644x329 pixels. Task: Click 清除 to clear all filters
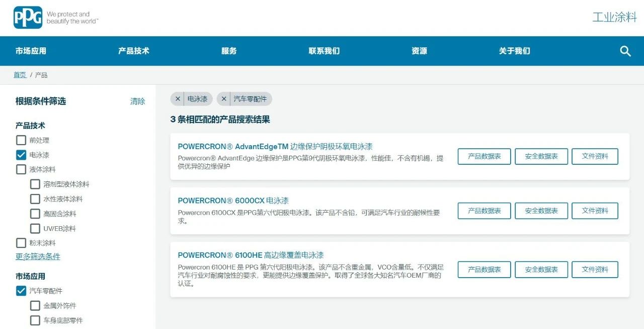pos(137,101)
